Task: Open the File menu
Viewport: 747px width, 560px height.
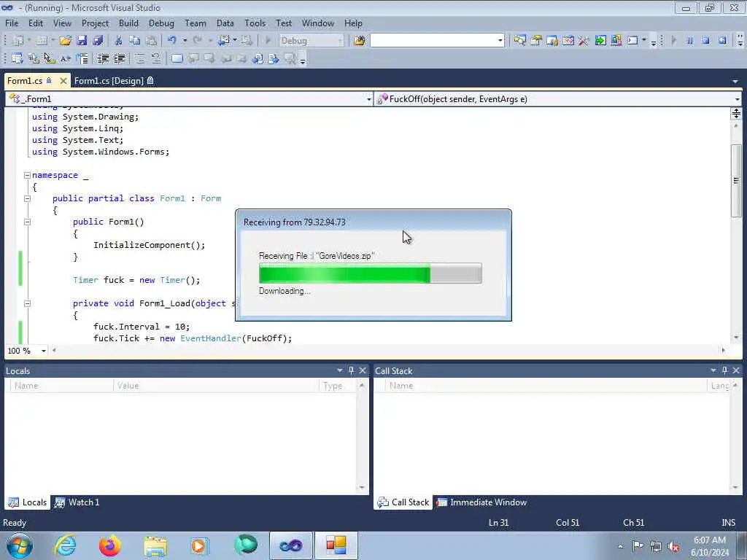Action: point(12,23)
